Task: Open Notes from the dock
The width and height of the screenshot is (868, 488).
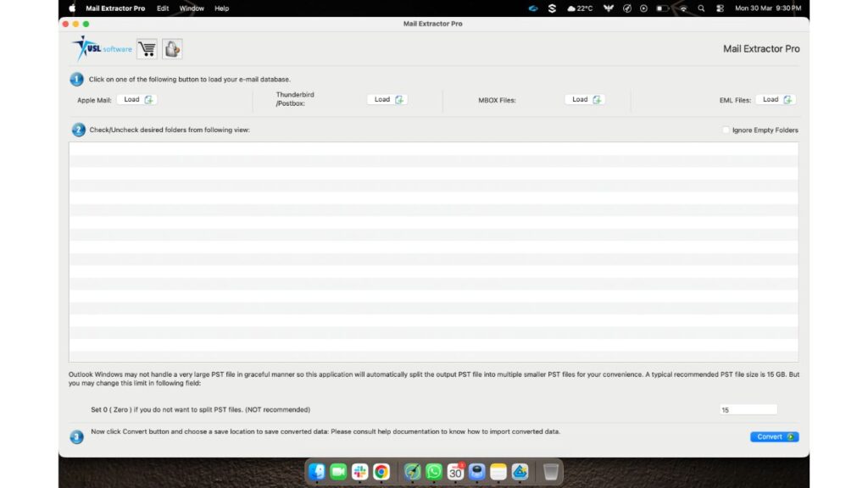Action: [x=498, y=471]
